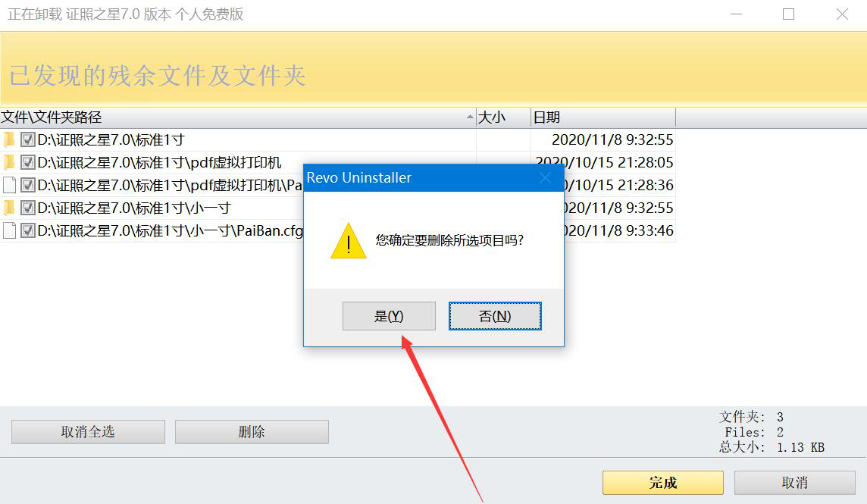Close the Revo Uninstaller dialog
The height and width of the screenshot is (504, 867).
(545, 177)
